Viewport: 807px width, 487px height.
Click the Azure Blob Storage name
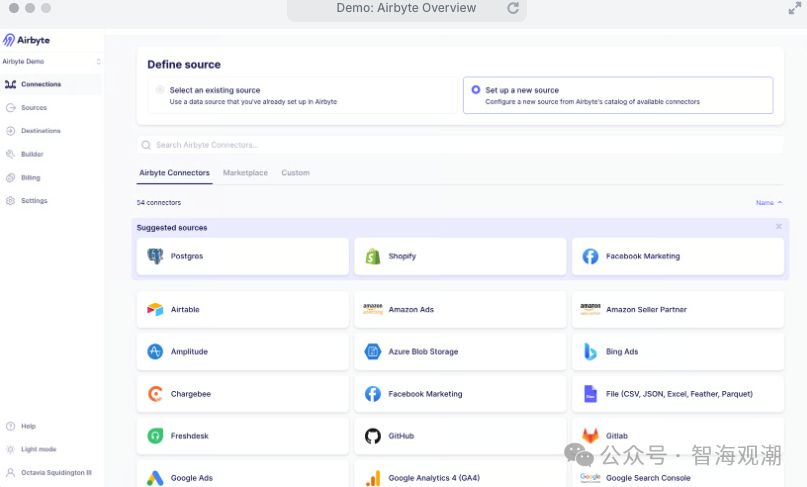pyautogui.click(x=423, y=352)
